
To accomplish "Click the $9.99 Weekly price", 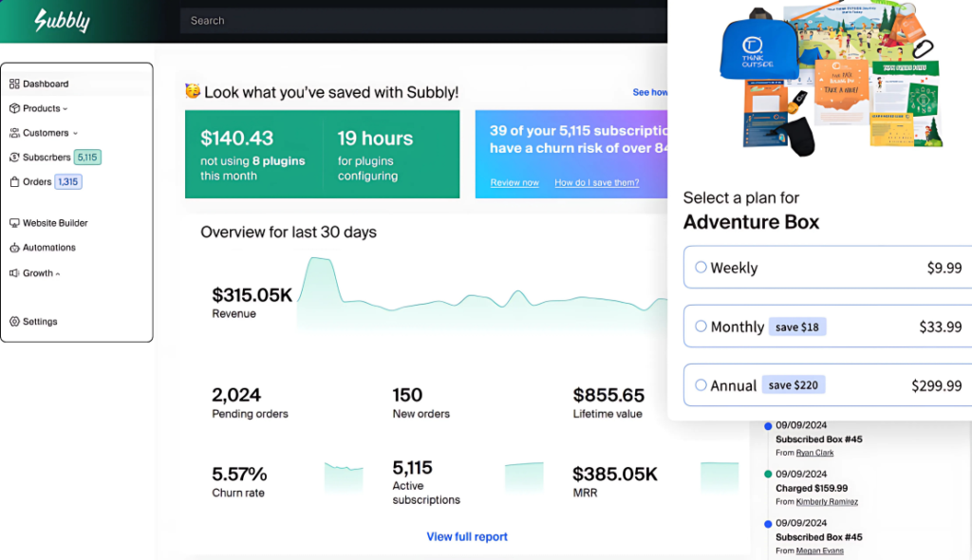I will click(944, 268).
